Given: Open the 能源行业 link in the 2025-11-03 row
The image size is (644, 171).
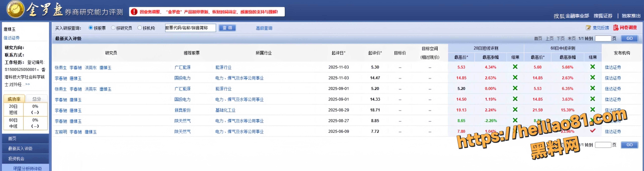Looking at the screenshot, I should pyautogui.click(x=223, y=68).
